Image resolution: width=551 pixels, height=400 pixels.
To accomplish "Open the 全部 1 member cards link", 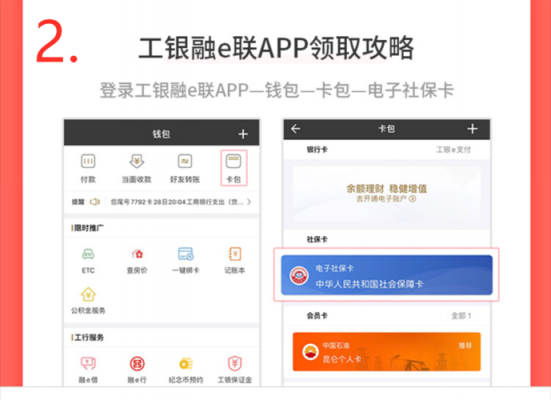I will [x=461, y=316].
